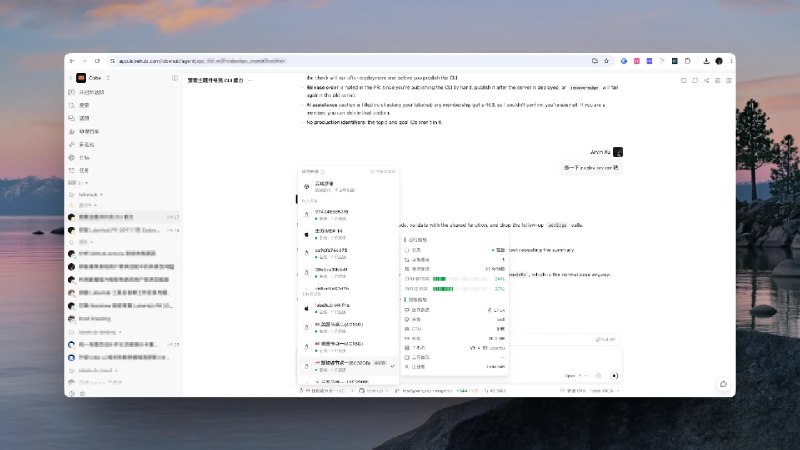The width and height of the screenshot is (800, 450).
Task: Open the browser downloads icon
Action: tap(706, 61)
